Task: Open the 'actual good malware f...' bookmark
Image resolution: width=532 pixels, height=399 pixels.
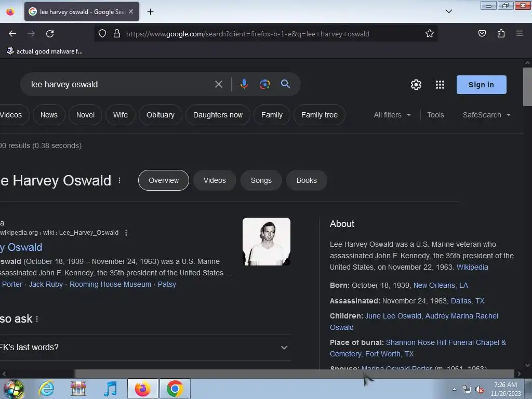Action: 45,51
